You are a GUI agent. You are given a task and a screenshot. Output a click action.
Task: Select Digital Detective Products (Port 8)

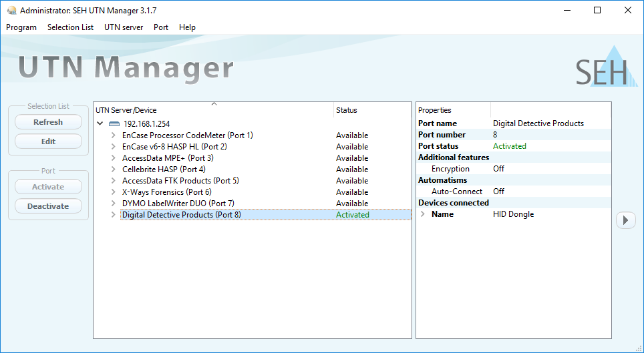182,215
